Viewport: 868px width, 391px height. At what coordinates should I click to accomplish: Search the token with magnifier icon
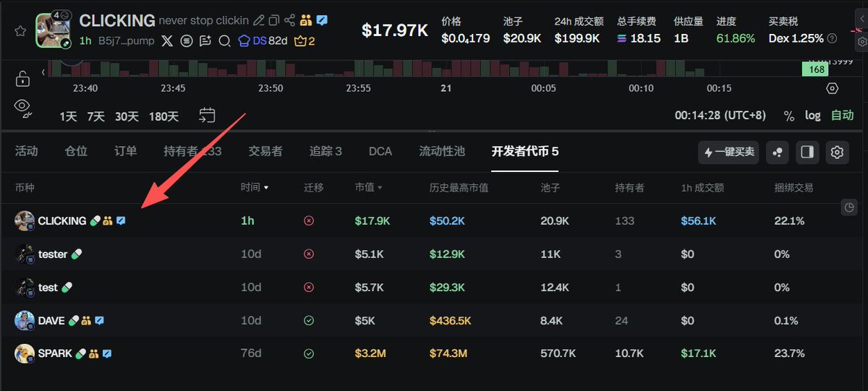click(224, 41)
